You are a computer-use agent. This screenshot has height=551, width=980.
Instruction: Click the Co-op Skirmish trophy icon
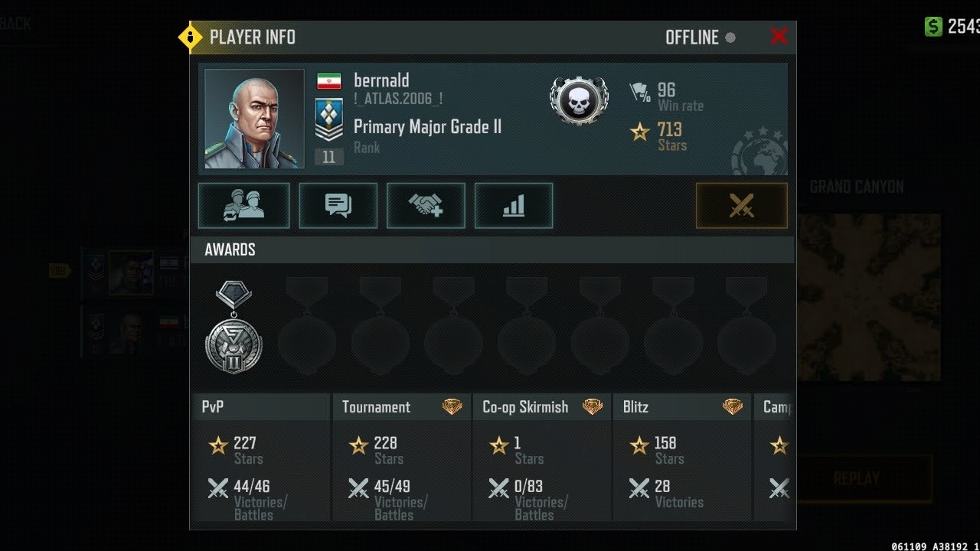point(593,407)
